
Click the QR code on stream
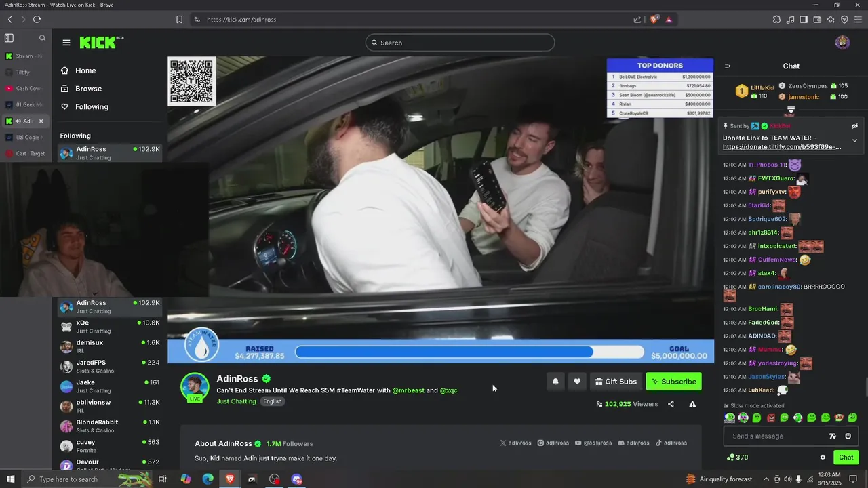[x=192, y=81]
